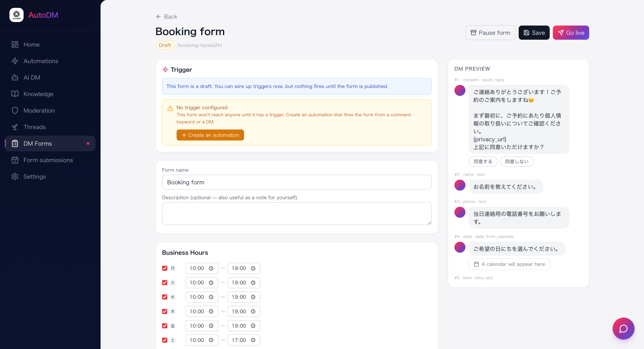
Task: Click the AI DM robot icon
Action: coord(15,77)
